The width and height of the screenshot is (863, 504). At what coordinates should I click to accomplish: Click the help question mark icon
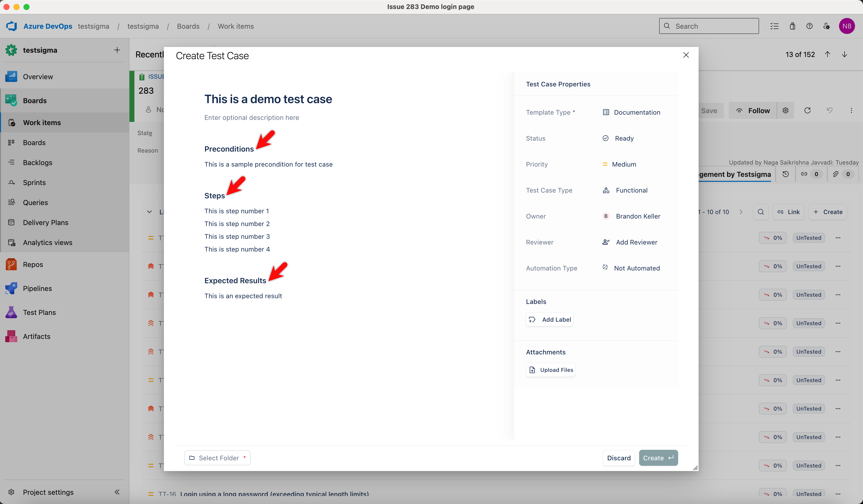click(x=809, y=26)
